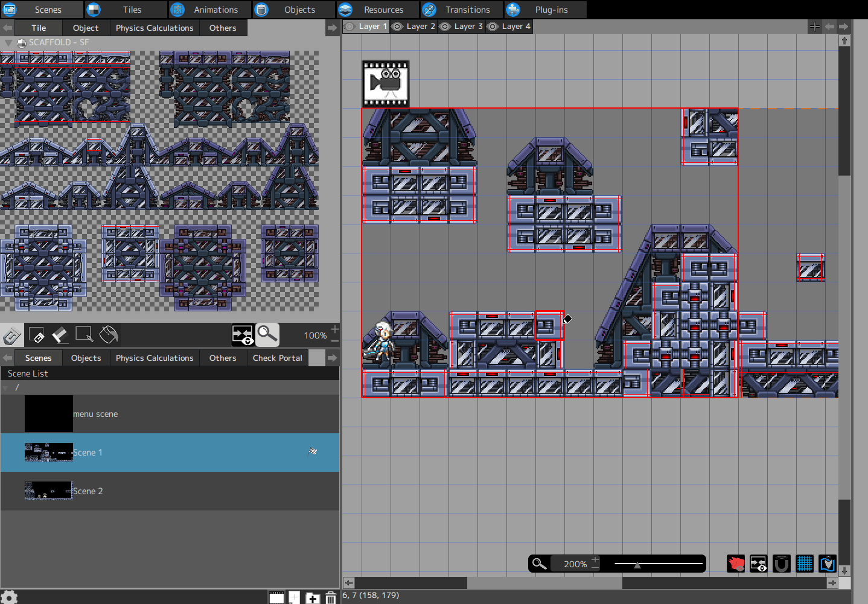Toggle the magnet snap icon
Viewport: 868px width, 604px height.
pos(782,564)
